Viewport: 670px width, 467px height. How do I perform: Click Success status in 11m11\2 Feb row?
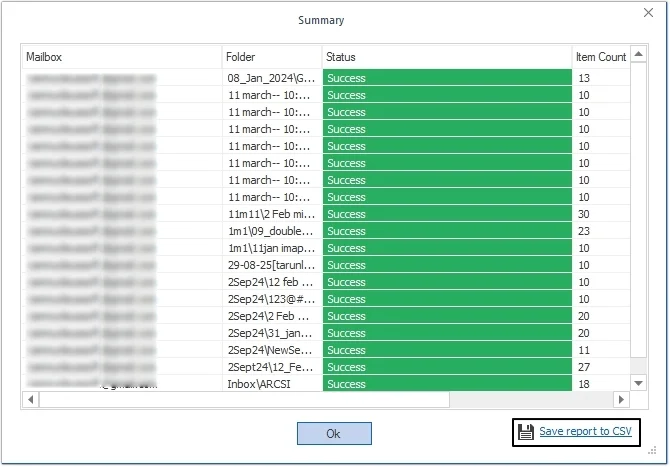(x=447, y=214)
